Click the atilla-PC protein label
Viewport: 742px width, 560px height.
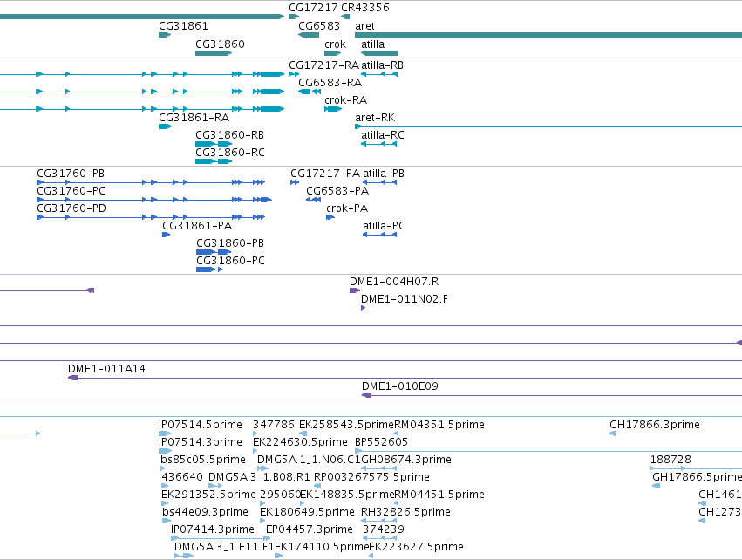(384, 226)
